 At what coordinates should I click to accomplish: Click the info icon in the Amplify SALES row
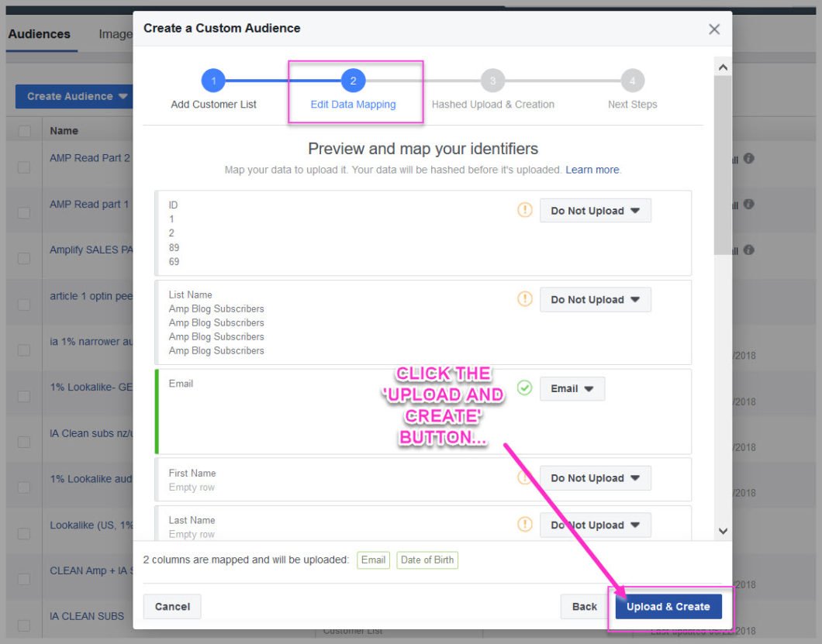[749, 250]
